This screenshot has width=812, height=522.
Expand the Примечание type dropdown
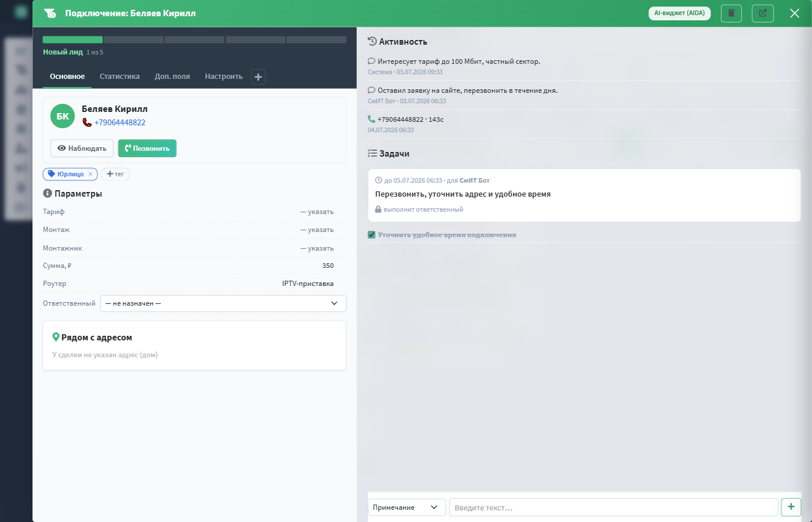407,507
